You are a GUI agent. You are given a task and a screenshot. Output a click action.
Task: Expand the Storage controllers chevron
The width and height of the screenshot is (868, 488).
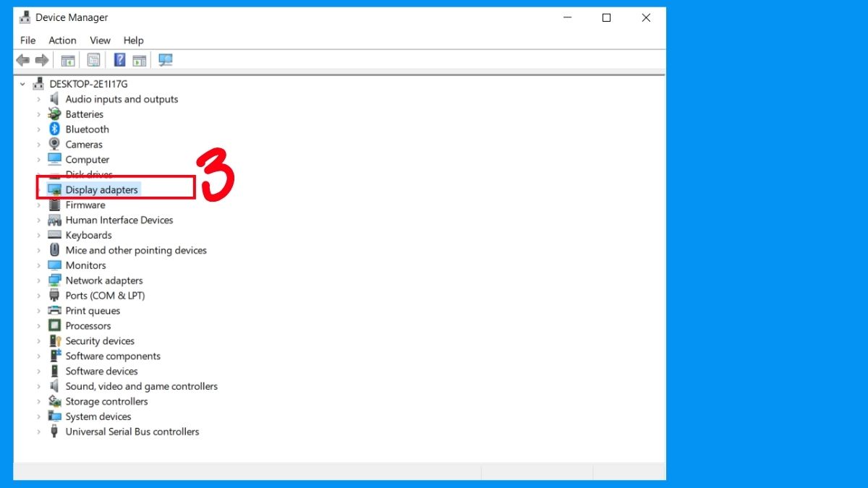(x=39, y=401)
